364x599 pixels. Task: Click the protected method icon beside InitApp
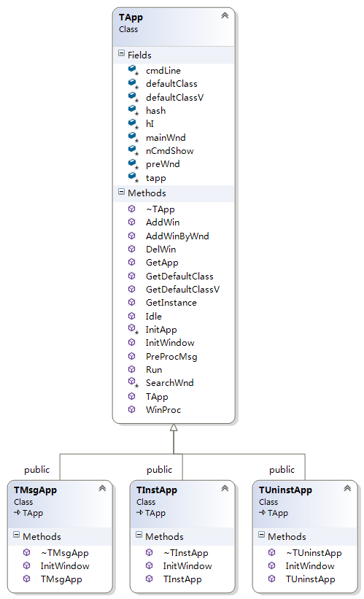click(133, 329)
